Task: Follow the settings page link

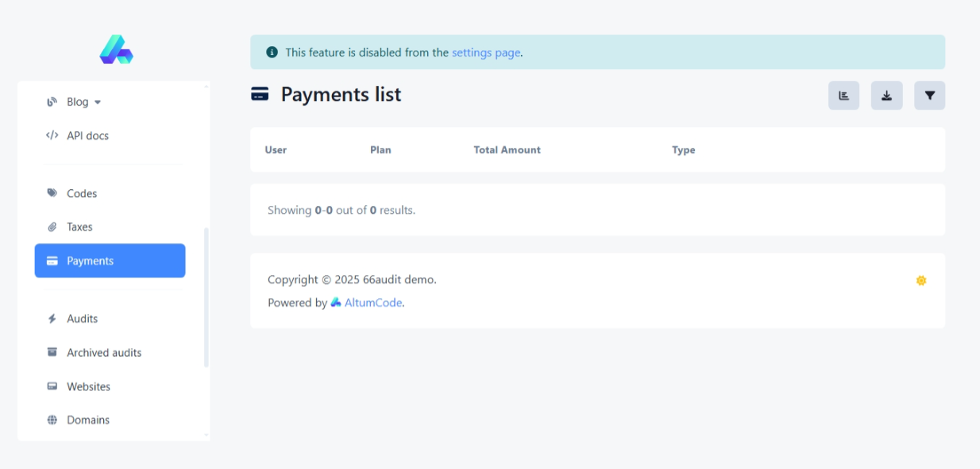Action: [486, 52]
